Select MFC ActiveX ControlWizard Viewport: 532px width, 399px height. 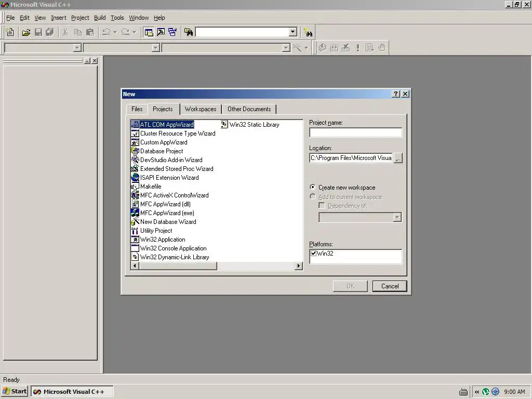(170, 195)
